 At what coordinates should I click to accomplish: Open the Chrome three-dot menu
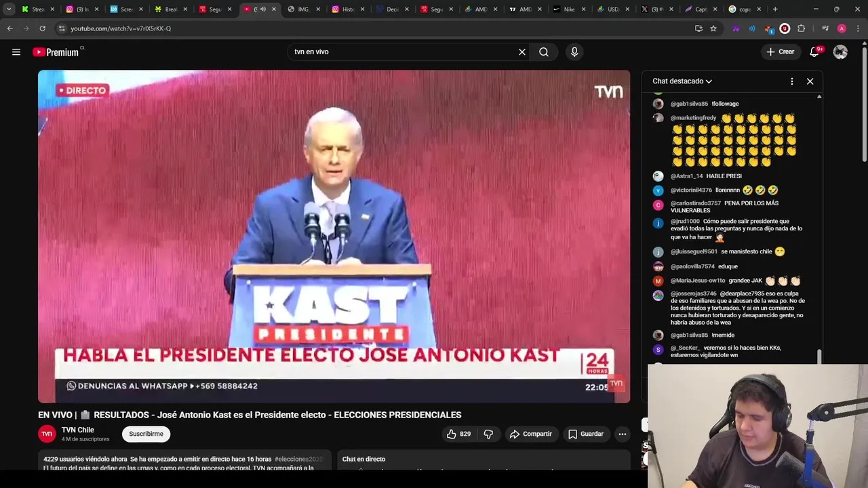(858, 28)
